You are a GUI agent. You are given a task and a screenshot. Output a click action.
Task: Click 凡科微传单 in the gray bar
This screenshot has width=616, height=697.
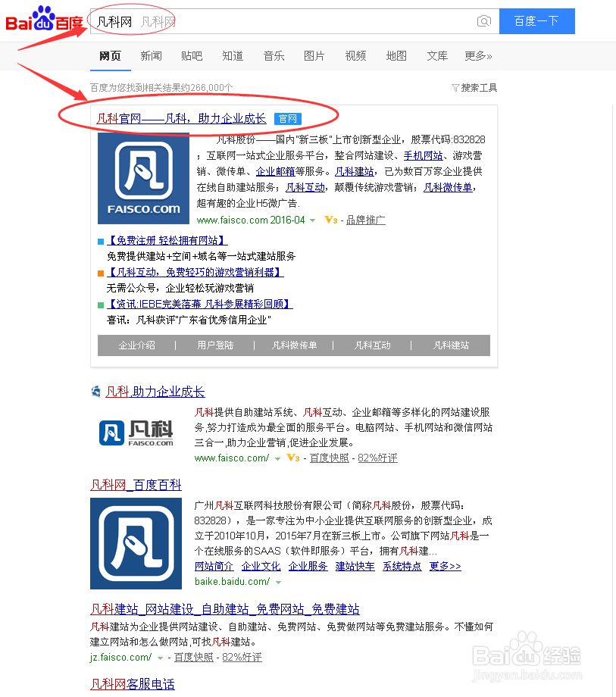[294, 345]
